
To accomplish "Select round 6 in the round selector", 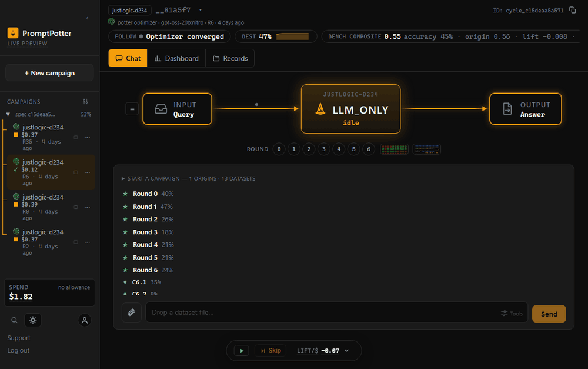I will pyautogui.click(x=369, y=149).
